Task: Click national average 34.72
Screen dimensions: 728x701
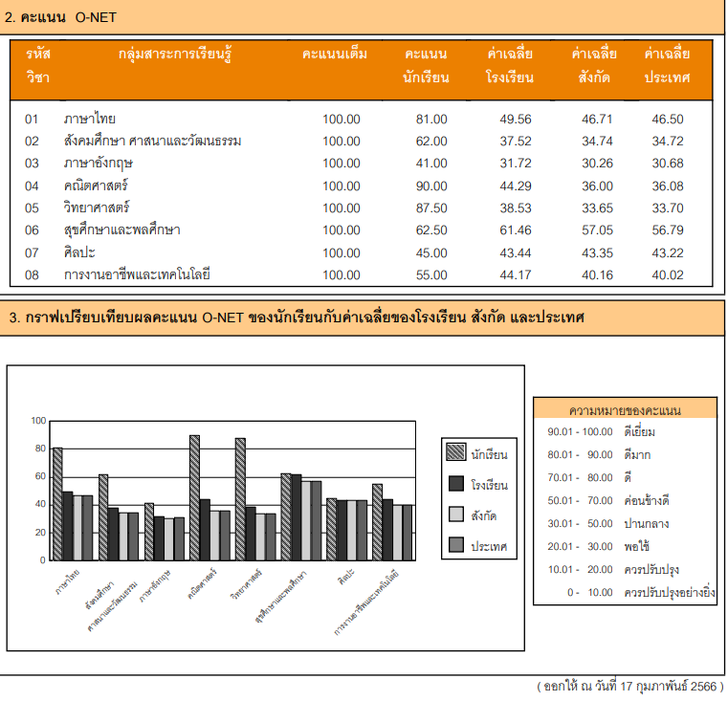Action: (x=668, y=142)
